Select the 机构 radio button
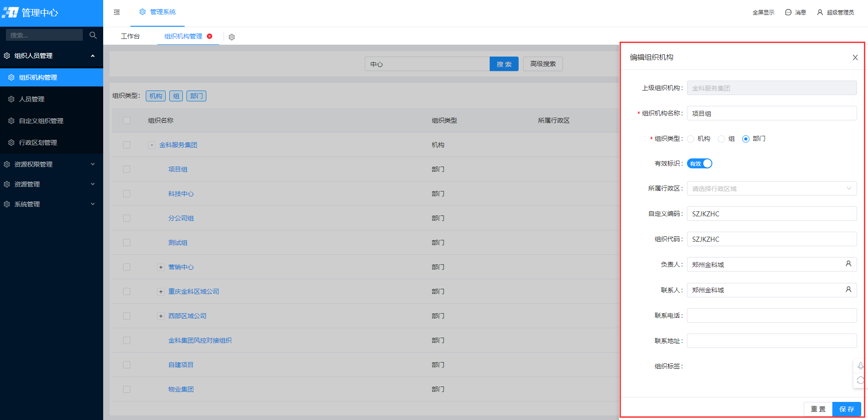This screenshot has width=868, height=420. click(x=691, y=139)
